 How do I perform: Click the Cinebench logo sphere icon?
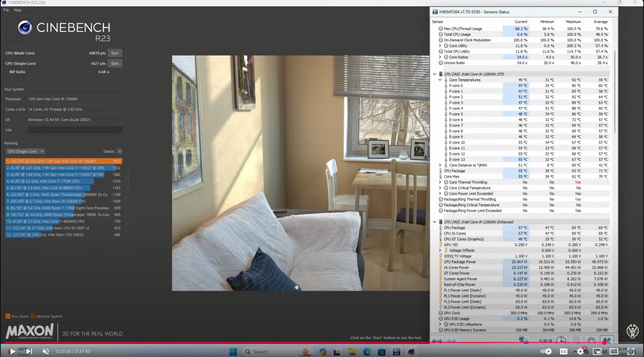click(25, 27)
